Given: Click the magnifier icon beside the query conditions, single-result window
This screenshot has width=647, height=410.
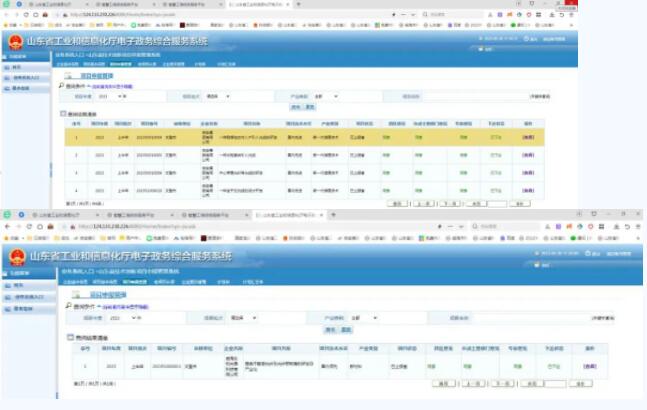Looking at the screenshot, I should point(68,306).
